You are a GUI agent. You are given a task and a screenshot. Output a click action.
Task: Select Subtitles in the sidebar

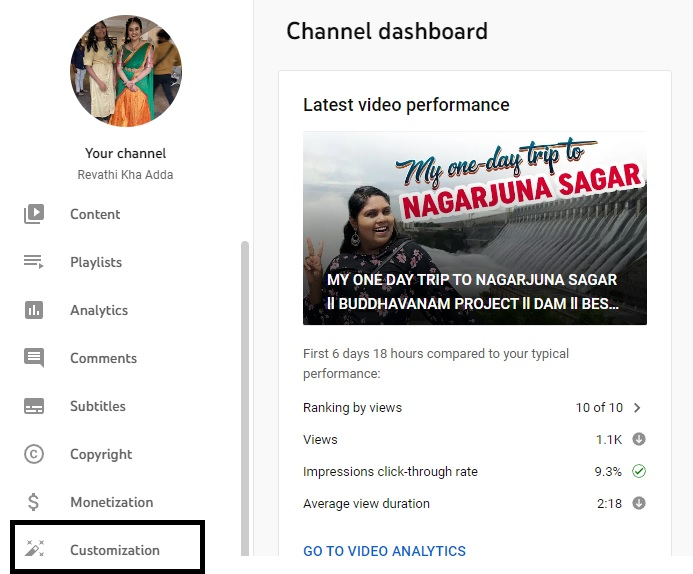(x=97, y=406)
